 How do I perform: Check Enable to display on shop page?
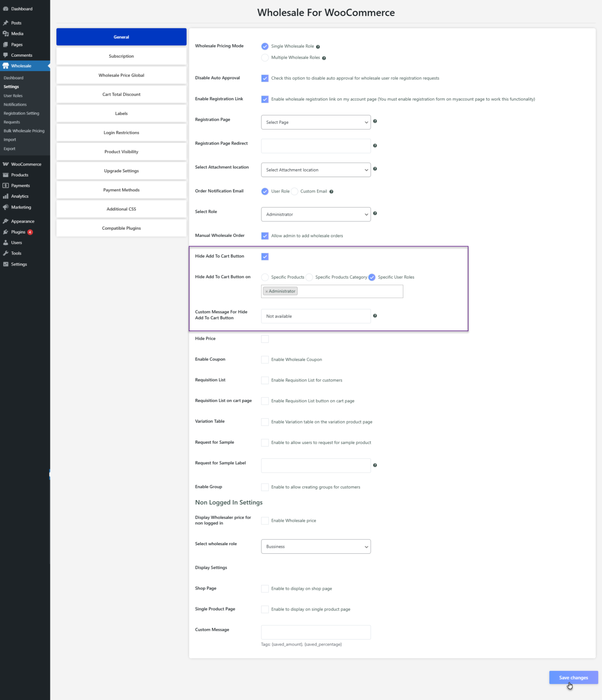coord(265,589)
